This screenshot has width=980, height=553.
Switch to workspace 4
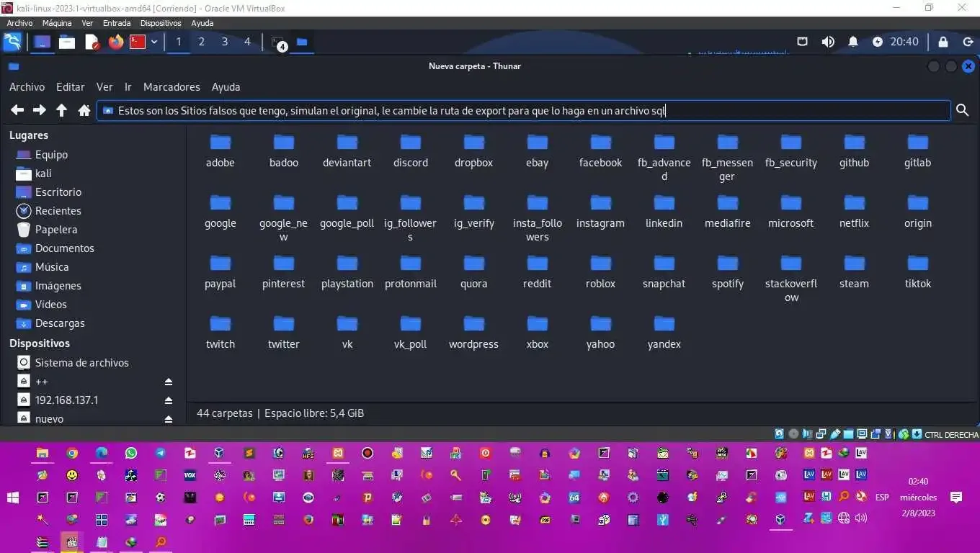coord(247,42)
